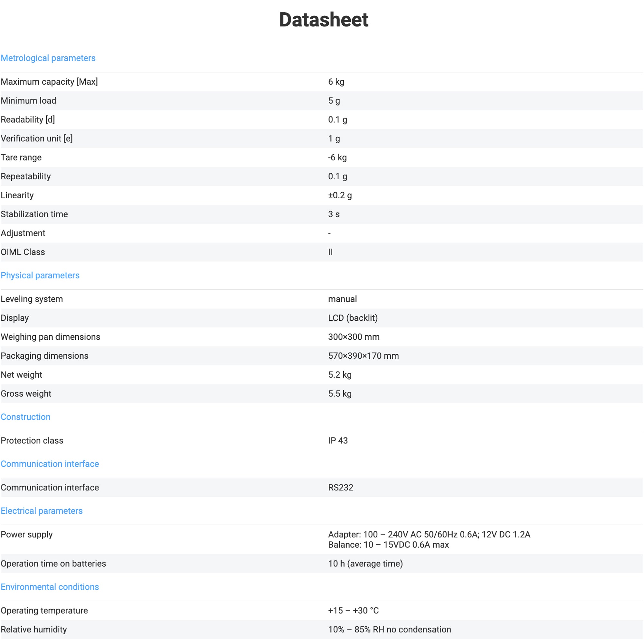Image resolution: width=644 pixels, height=644 pixels.
Task: Click the OIML Class row label
Action: [23, 252]
